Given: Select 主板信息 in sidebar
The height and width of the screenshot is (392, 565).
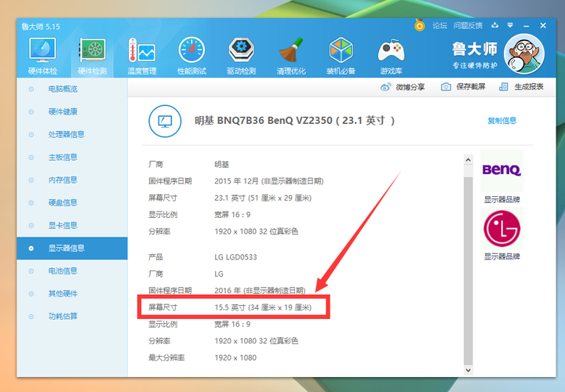Looking at the screenshot, I should pos(72,157).
